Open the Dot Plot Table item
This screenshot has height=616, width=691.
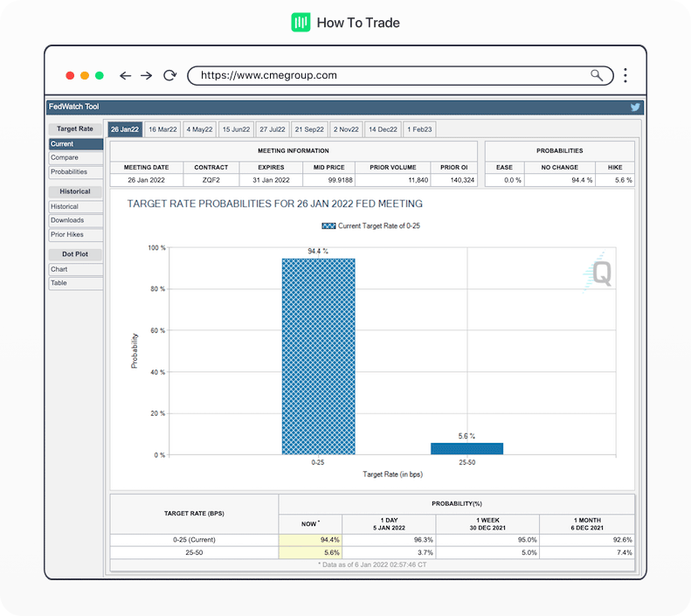[76, 283]
